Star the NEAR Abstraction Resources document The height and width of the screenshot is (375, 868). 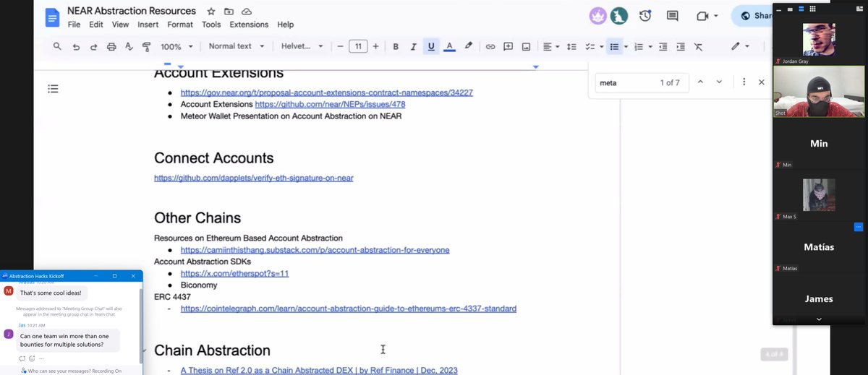pyautogui.click(x=210, y=12)
